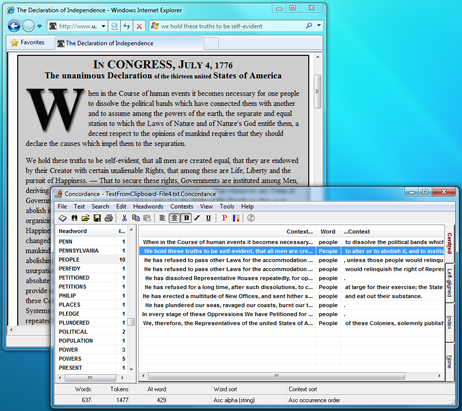Switch to the Left-aligned vertical tab
462x411 pixels.
click(449, 283)
